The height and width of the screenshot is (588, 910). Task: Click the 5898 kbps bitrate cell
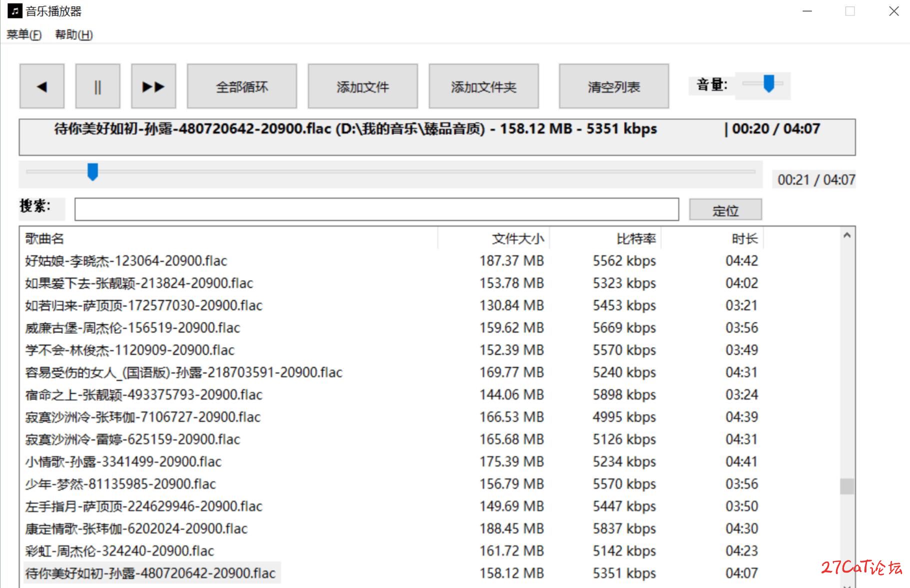[x=624, y=395]
